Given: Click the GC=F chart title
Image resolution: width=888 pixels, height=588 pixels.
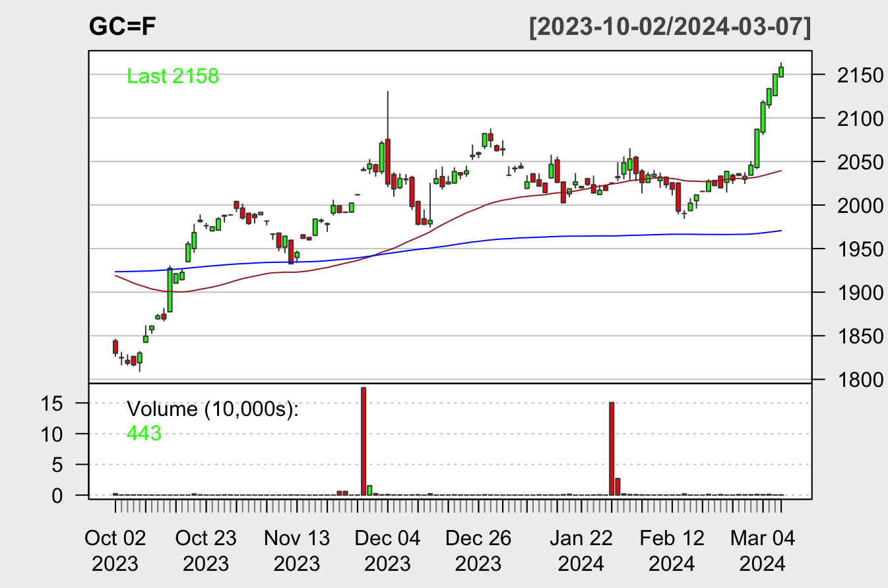Looking at the screenshot, I should tap(122, 28).
